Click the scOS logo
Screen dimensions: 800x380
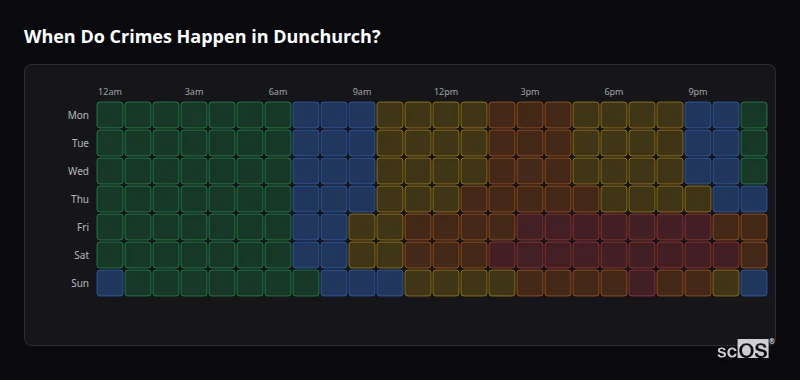745,348
